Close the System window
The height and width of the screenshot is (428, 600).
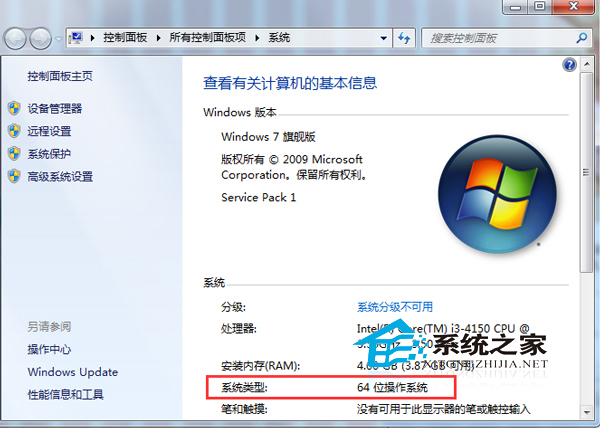click(x=573, y=7)
